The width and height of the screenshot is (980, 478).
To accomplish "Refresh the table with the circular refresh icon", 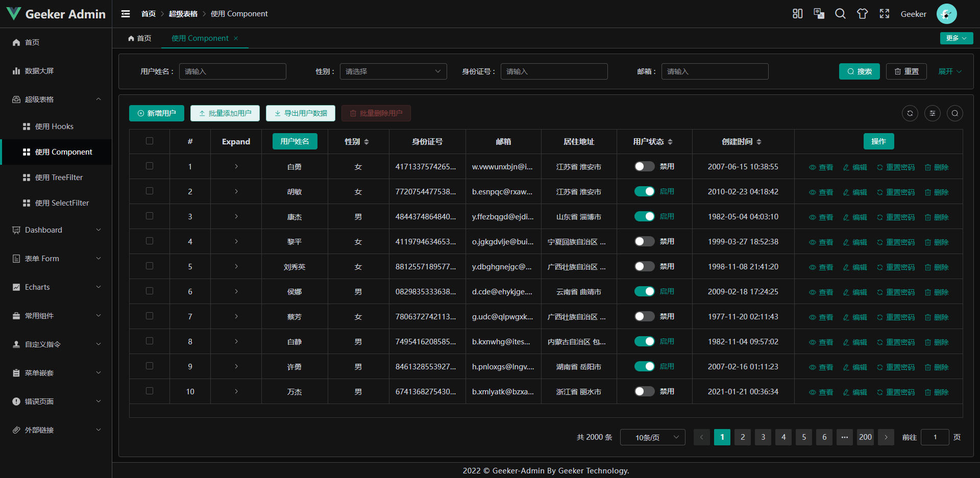I will (x=910, y=113).
